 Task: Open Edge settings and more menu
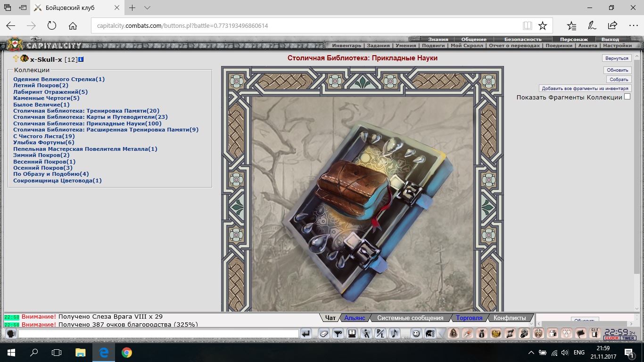(633, 25)
